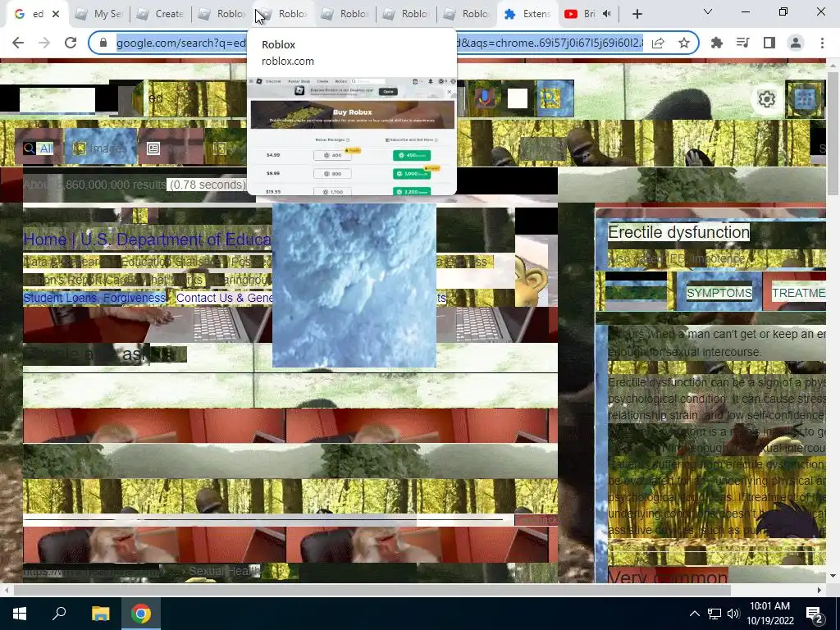Open the Chrome three-dot menu

pyautogui.click(x=822, y=43)
